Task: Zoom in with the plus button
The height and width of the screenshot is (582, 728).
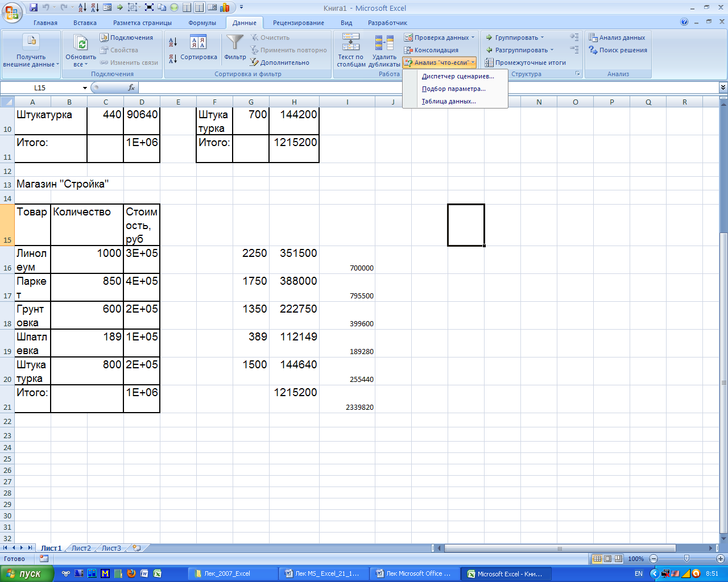Action: click(720, 559)
